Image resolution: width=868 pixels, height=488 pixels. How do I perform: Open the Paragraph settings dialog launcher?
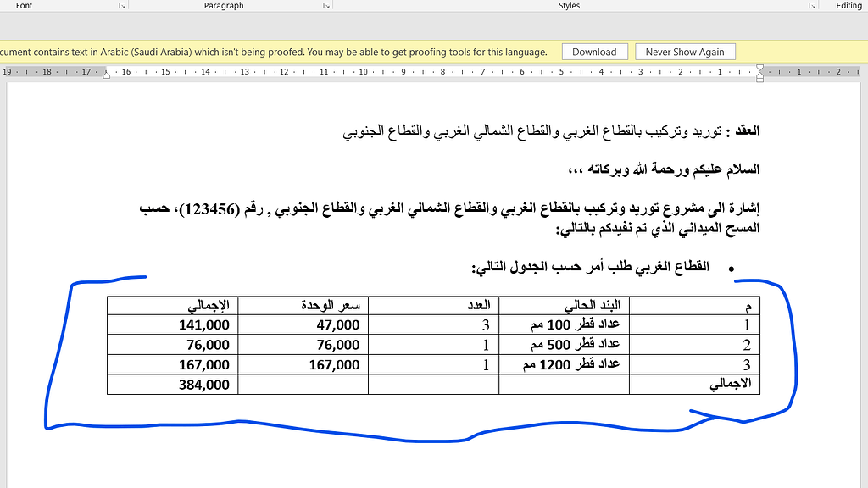point(325,6)
